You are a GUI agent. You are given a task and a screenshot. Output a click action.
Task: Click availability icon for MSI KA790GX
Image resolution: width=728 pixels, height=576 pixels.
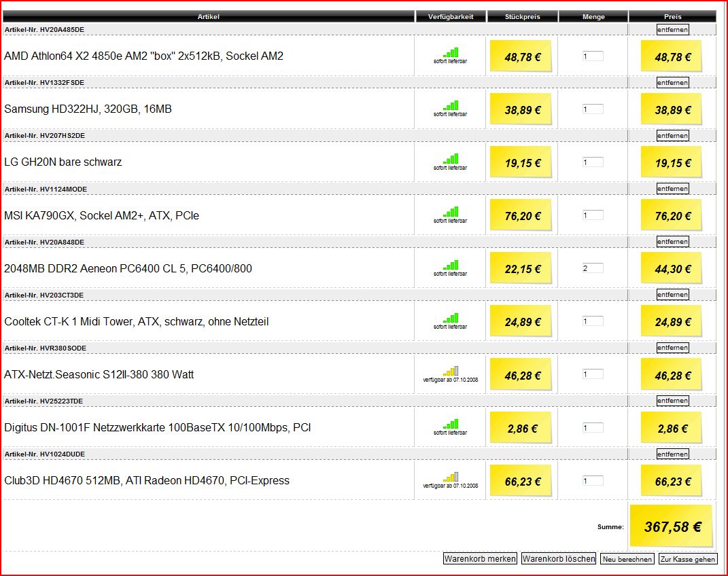pyautogui.click(x=451, y=211)
